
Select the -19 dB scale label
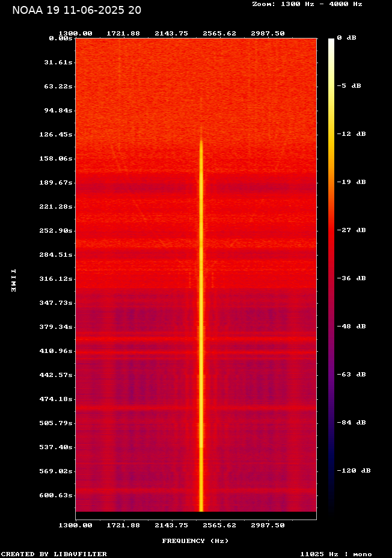[352, 182]
